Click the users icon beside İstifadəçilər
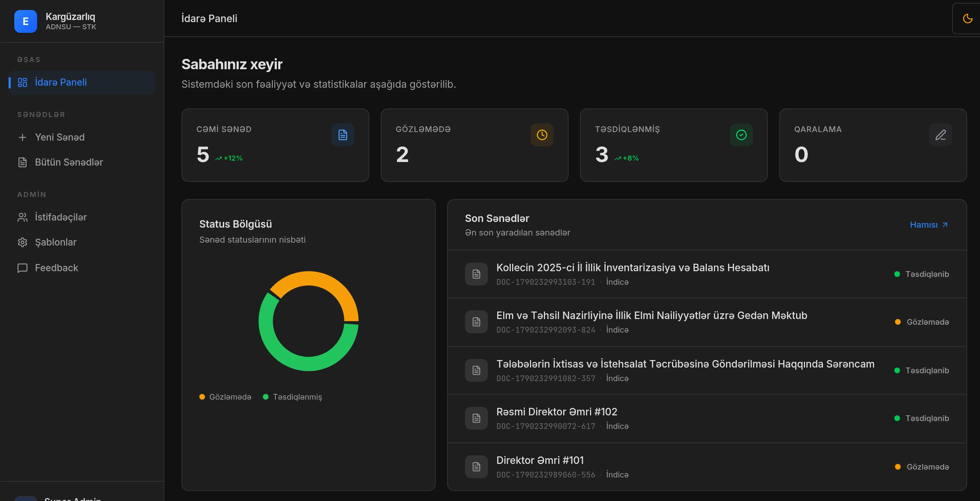Image resolution: width=980 pixels, height=501 pixels. click(x=22, y=217)
